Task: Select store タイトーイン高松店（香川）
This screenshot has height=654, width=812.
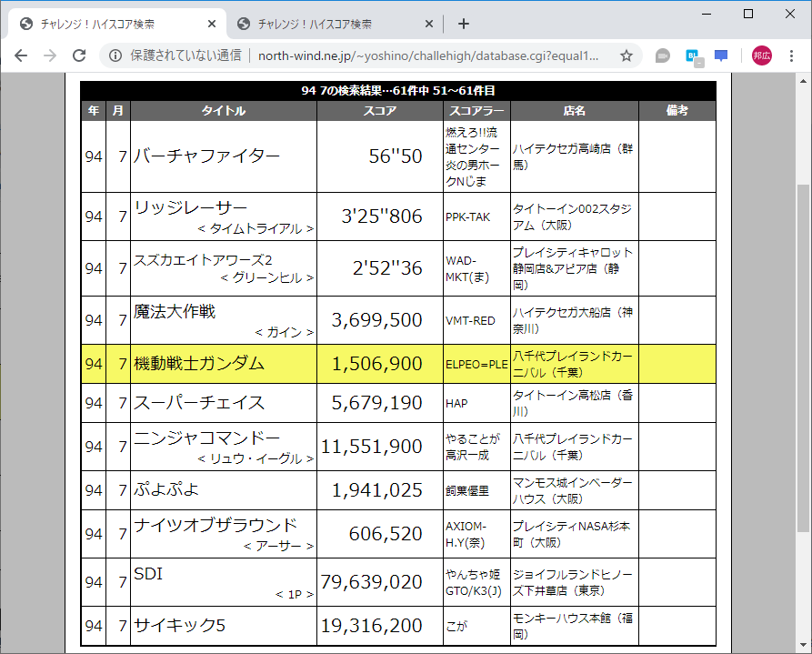Action: click(x=573, y=403)
